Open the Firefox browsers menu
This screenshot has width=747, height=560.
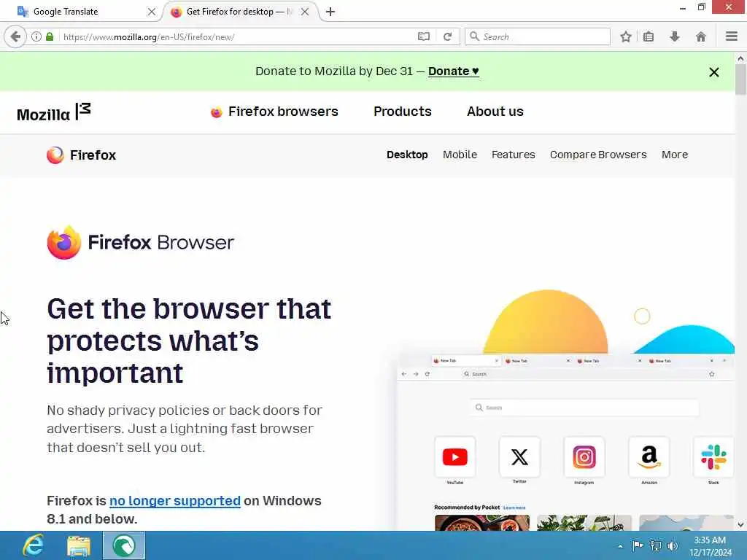click(274, 112)
